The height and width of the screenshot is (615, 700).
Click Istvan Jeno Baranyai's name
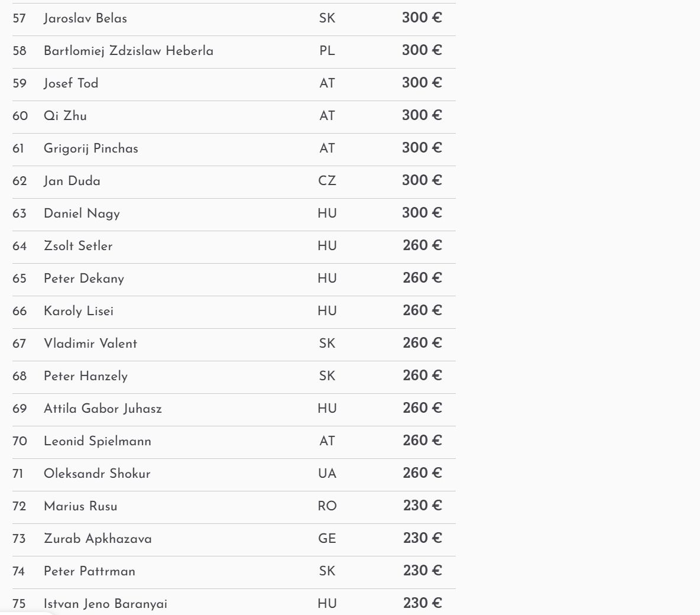(105, 604)
